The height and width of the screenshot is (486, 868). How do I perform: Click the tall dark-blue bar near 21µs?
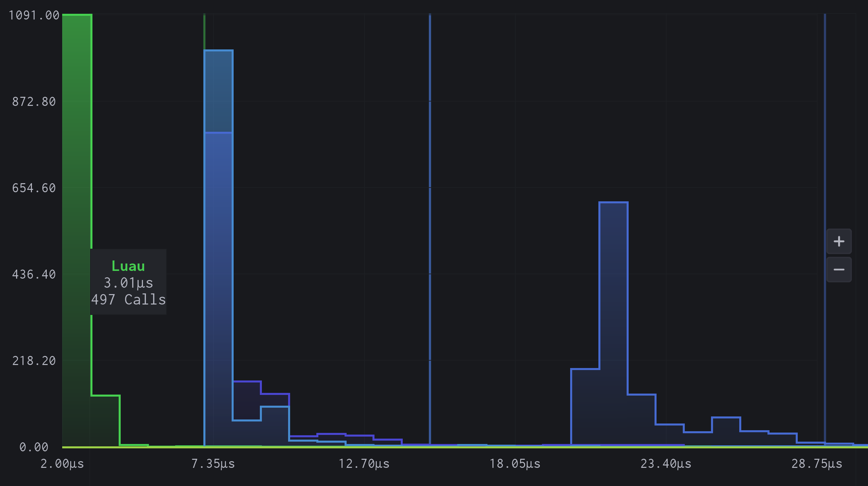[x=613, y=324]
